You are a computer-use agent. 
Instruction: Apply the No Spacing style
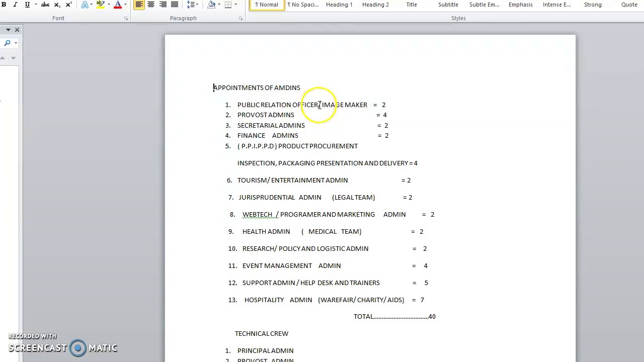pyautogui.click(x=303, y=5)
